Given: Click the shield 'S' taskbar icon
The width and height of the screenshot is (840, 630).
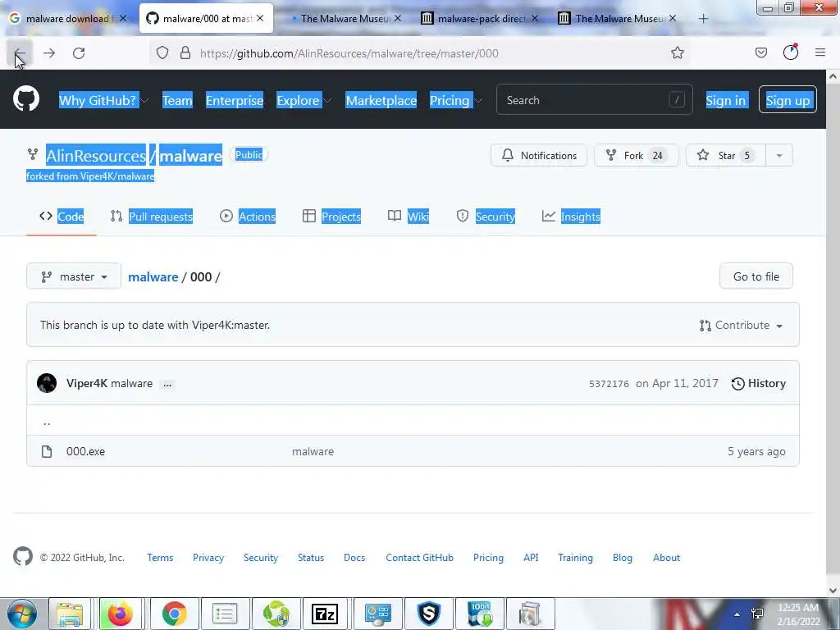Looking at the screenshot, I should (x=429, y=614).
